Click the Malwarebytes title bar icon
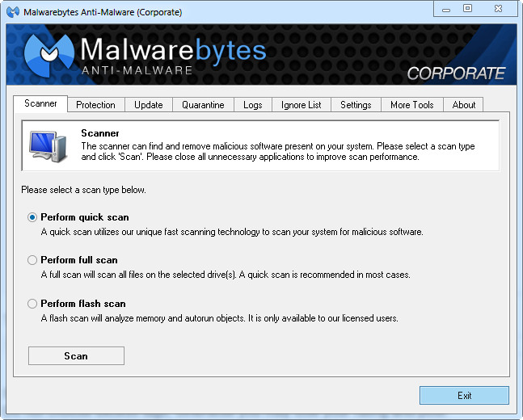Screen dimensions: 523x420 (13, 12)
